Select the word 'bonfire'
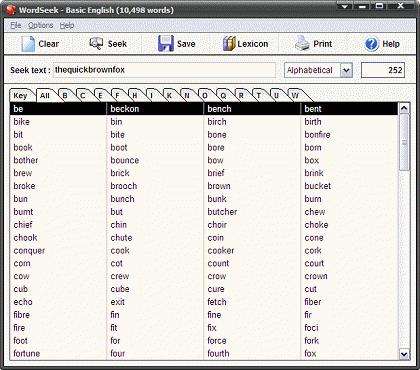Viewport: 420px width, 370px height. (317, 135)
